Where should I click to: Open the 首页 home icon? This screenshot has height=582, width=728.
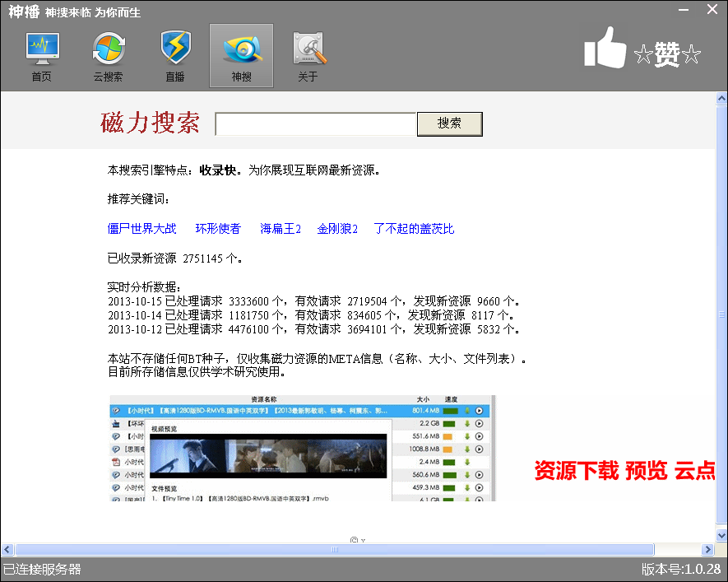[x=41, y=56]
